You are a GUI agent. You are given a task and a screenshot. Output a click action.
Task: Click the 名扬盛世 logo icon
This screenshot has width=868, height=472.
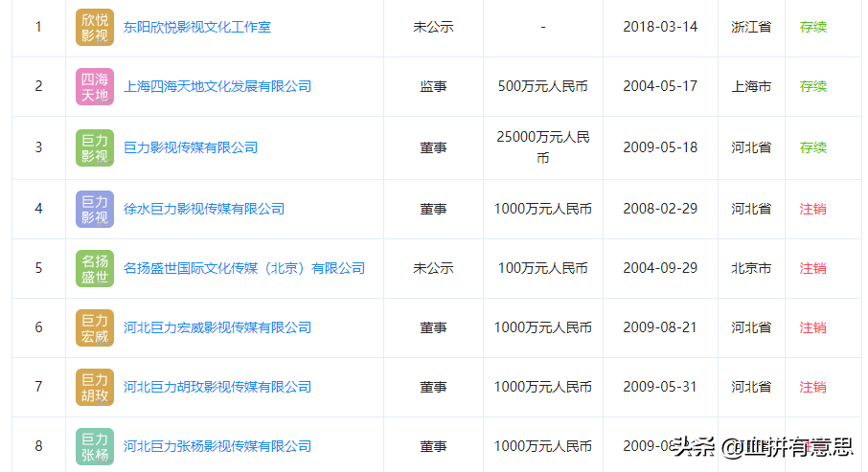point(95,268)
